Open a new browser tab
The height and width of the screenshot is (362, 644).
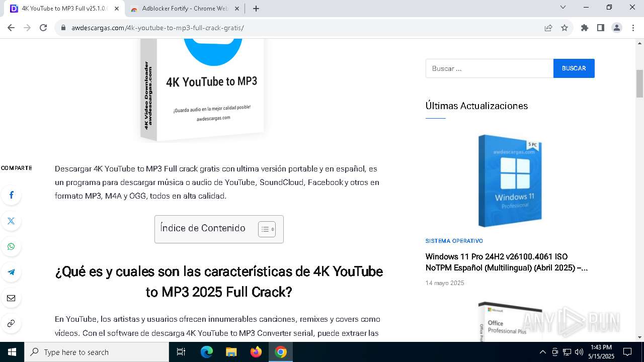(x=256, y=9)
